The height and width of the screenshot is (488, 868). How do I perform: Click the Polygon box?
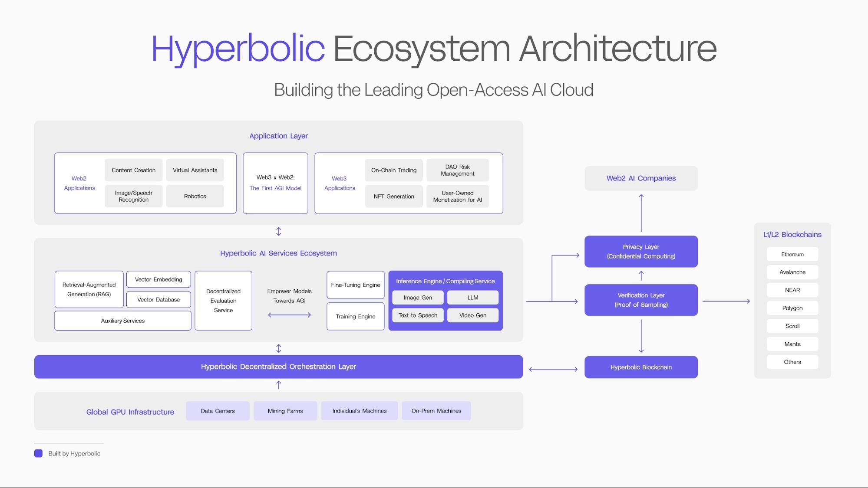(792, 308)
